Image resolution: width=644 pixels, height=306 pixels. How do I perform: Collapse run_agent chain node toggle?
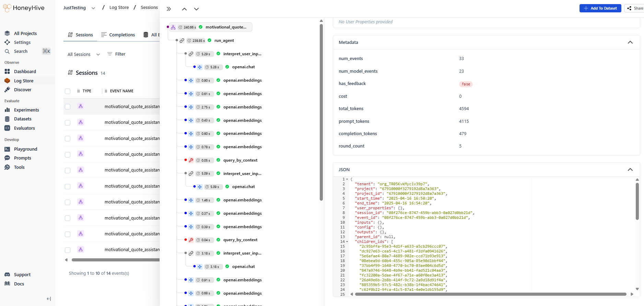[177, 40]
